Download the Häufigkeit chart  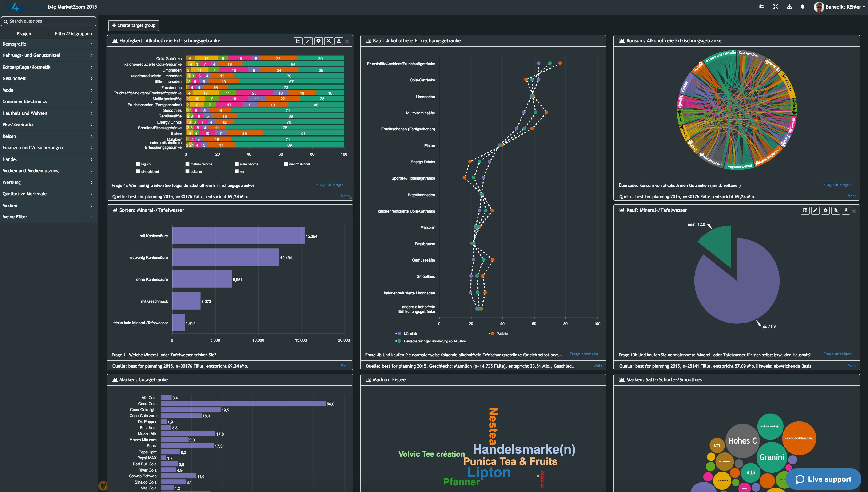click(x=339, y=41)
